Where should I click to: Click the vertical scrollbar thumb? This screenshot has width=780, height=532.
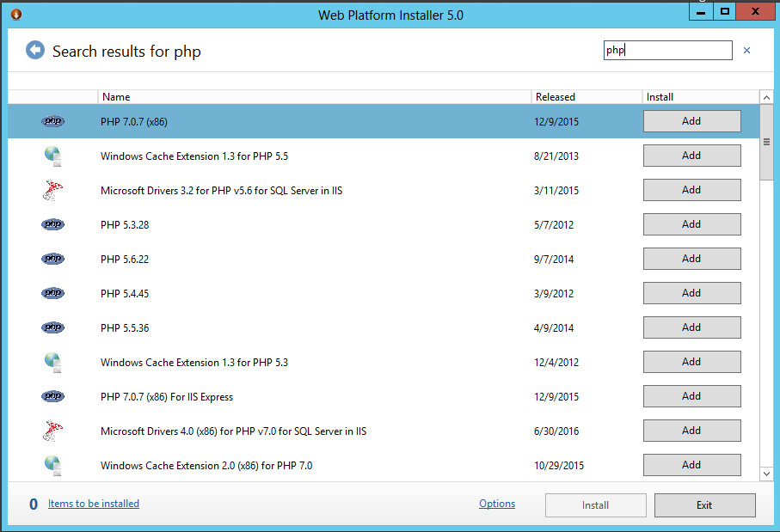pyautogui.click(x=766, y=142)
